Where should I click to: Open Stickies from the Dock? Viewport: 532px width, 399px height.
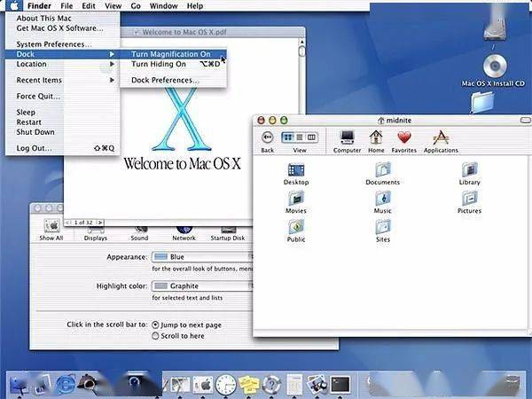[x=248, y=385]
